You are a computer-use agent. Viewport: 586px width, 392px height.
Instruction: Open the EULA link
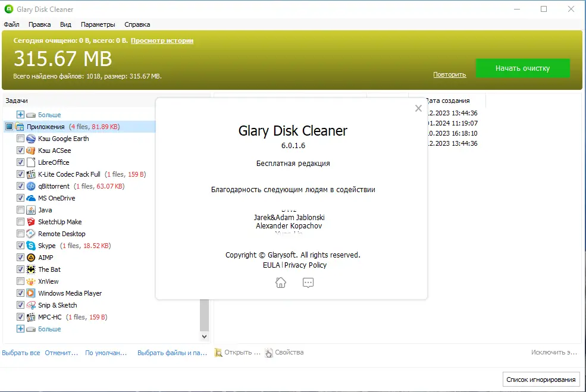point(271,265)
